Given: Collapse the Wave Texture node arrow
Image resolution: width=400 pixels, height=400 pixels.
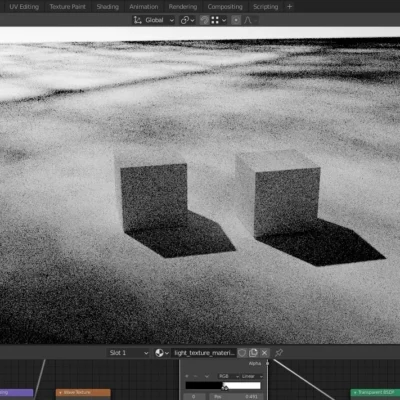Looking at the screenshot, I should [x=60, y=393].
